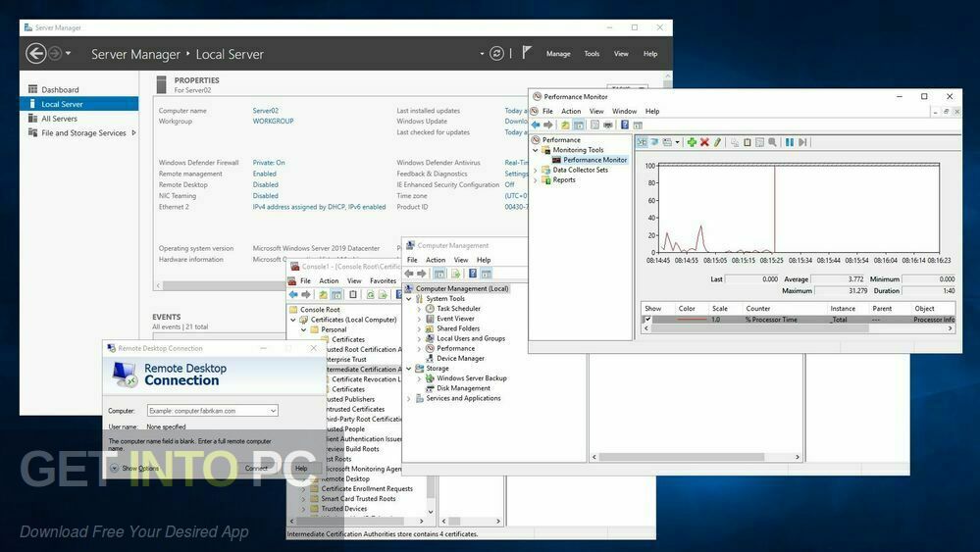Expand Services and Applications in Computer Management
The width and height of the screenshot is (980, 552).
coord(409,398)
